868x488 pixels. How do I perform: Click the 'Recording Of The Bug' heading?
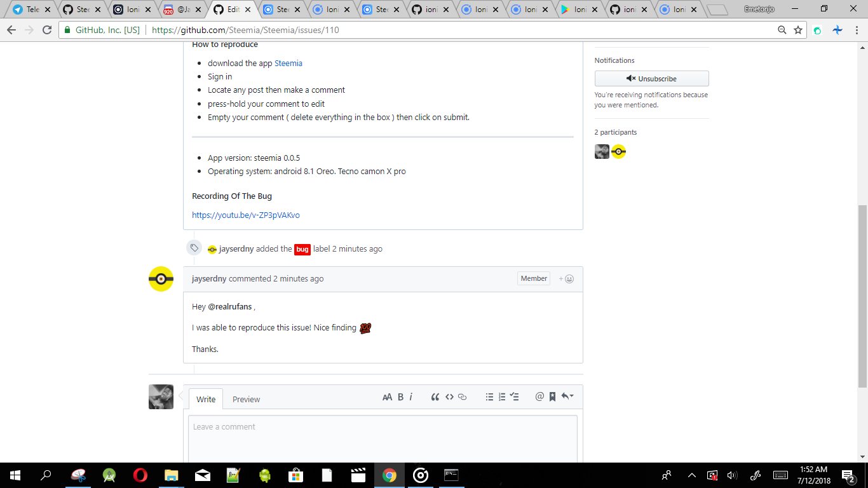coord(232,196)
